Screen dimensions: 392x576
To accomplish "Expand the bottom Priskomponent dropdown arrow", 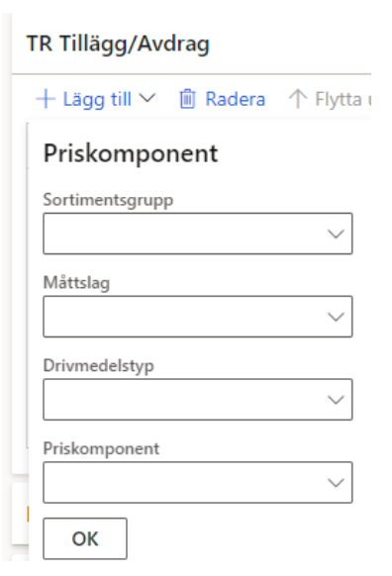I will pos(336,483).
